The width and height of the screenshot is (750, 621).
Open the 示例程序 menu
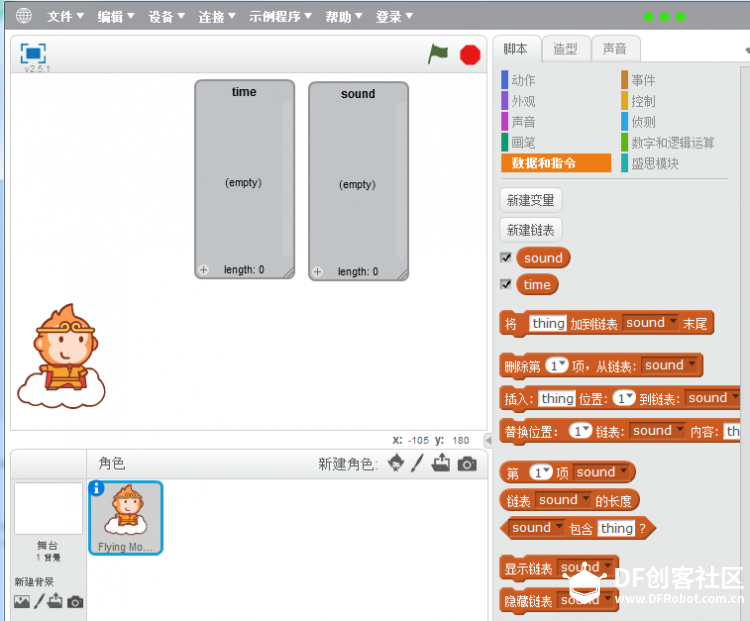click(280, 17)
